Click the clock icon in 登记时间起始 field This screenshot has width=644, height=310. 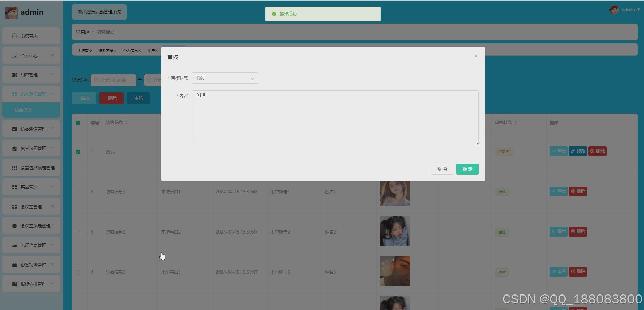tap(96, 80)
